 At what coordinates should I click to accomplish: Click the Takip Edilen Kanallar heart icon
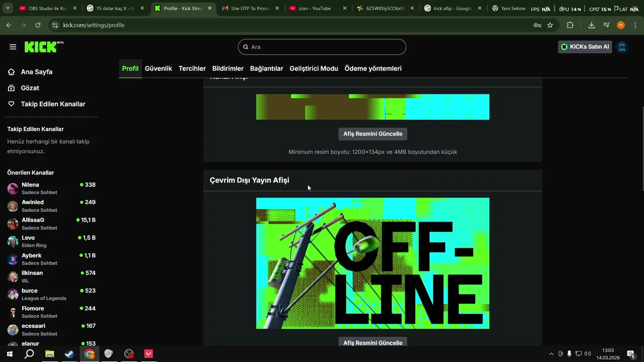(11, 104)
